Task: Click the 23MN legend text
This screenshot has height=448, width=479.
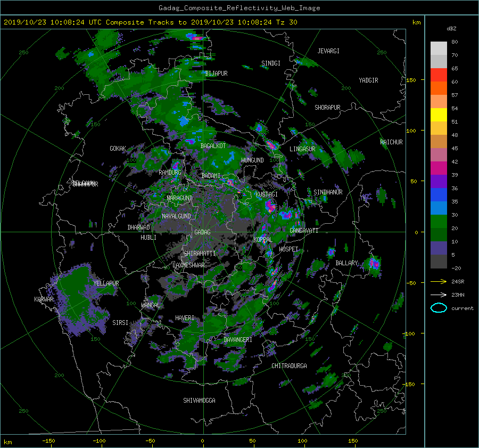Action: pos(458,295)
